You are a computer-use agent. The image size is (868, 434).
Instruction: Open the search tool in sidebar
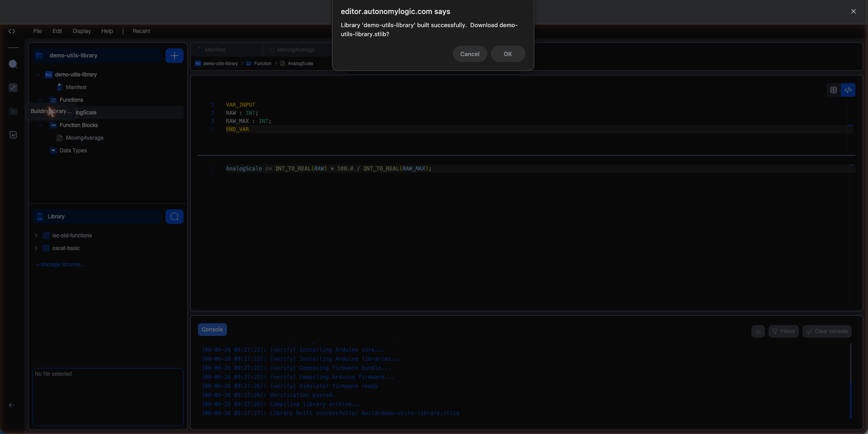click(x=13, y=64)
